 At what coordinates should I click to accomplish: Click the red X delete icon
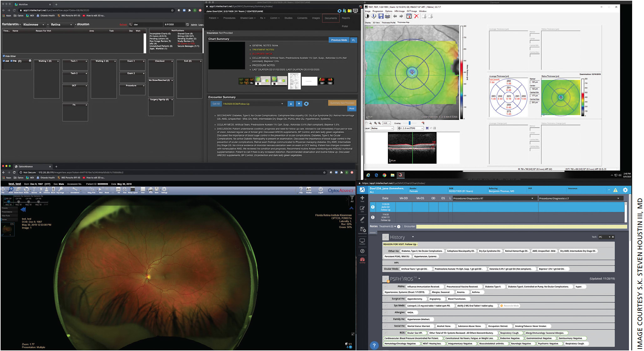click(416, 16)
